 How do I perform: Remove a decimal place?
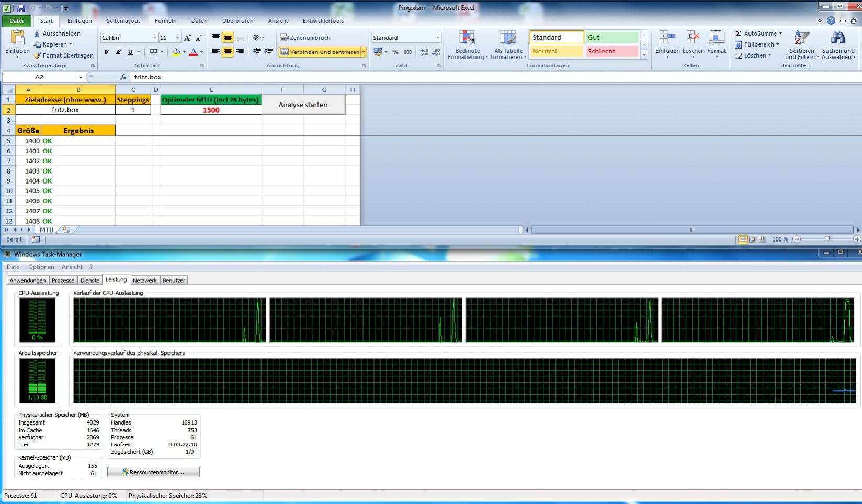pos(436,52)
